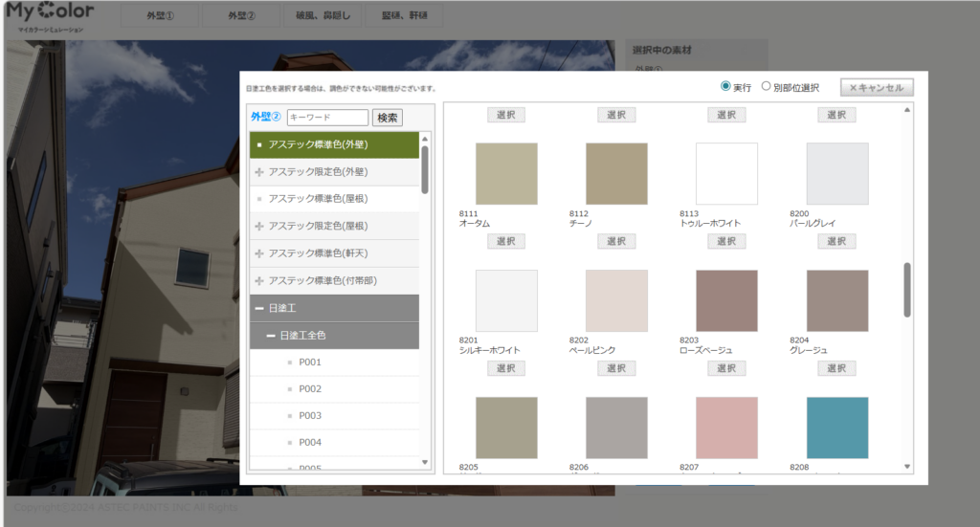The image size is (980, 527).
Task: Select the 別部位選択 radio button
Action: (x=767, y=87)
